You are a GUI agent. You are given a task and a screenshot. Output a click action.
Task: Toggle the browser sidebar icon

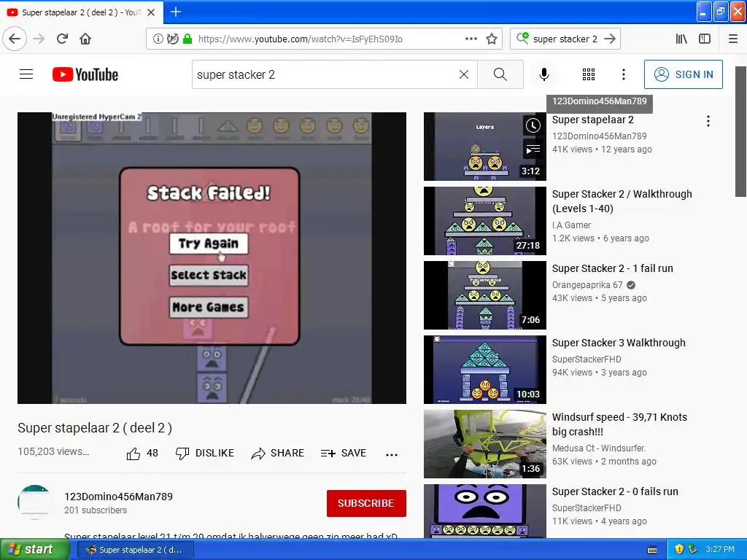[705, 39]
